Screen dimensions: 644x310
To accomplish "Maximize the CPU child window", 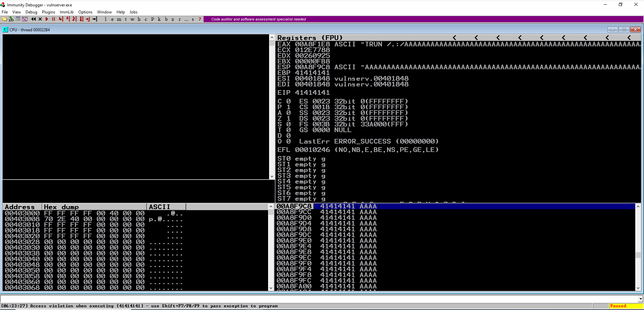I will pos(624,30).
